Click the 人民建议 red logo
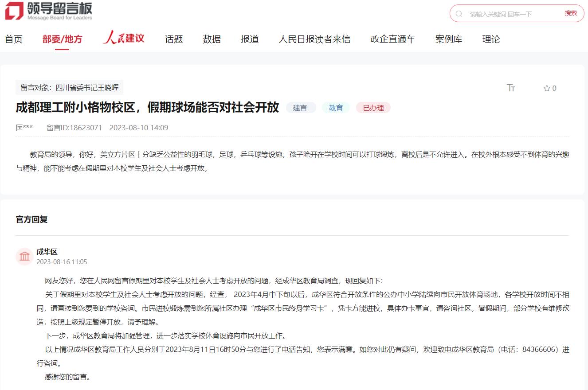The image size is (588, 390). 124,38
